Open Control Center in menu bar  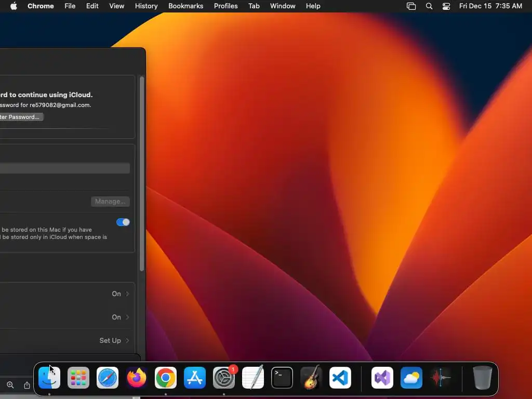[x=446, y=6]
